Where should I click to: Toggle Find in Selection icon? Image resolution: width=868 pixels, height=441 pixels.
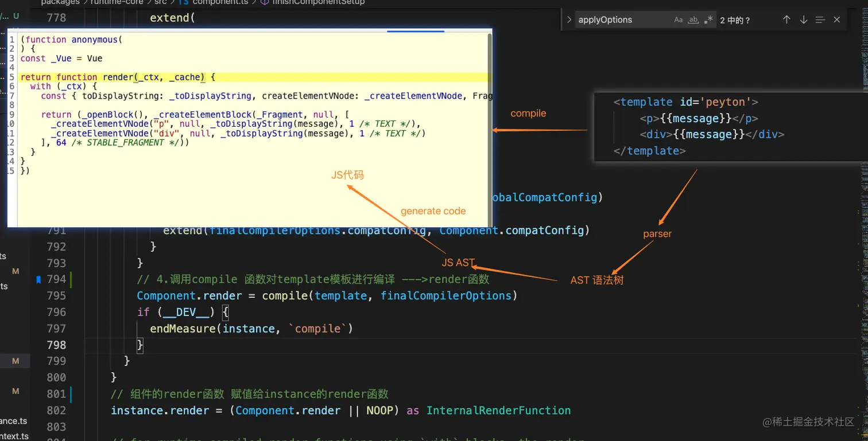[x=820, y=19]
